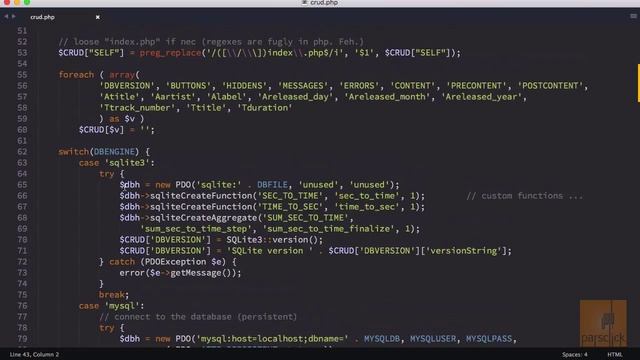Click the Spaces: 4 indentation setting
The height and width of the screenshot is (360, 640).
pyautogui.click(x=574, y=354)
